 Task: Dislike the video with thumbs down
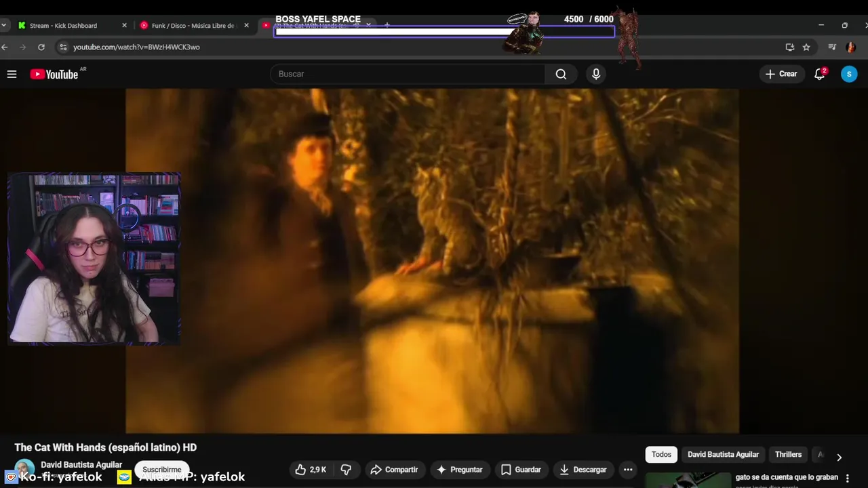click(346, 470)
